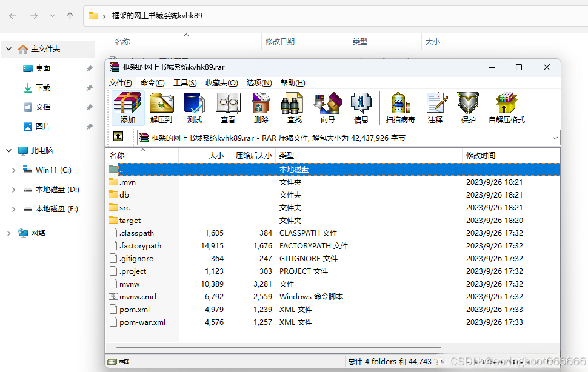Image resolution: width=588 pixels, height=372 pixels.
Task: Open the 收藏夹(O) menu
Action: 222,83
